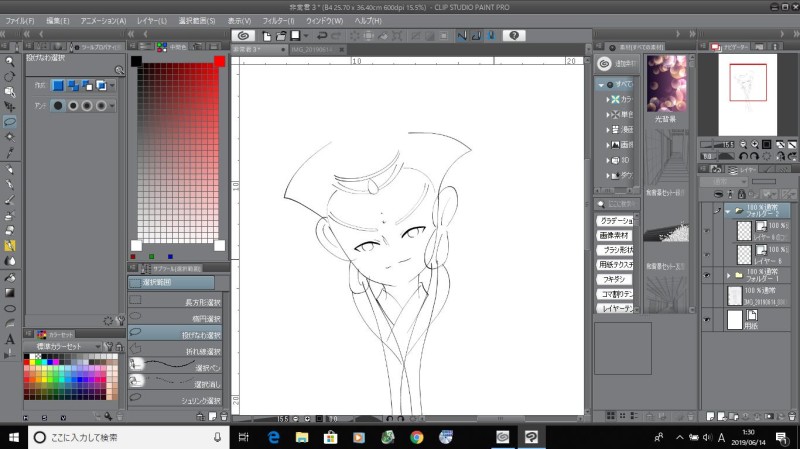Open help question mark icon

514,36
